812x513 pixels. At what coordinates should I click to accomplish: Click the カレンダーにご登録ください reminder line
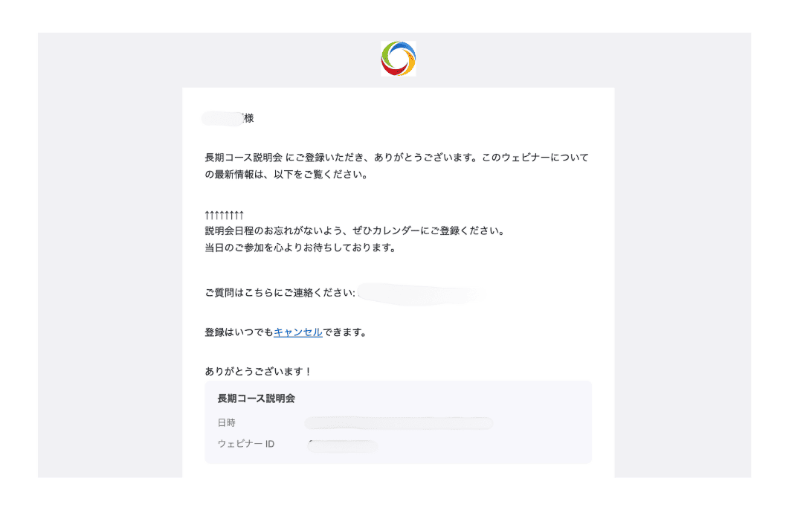(355, 230)
